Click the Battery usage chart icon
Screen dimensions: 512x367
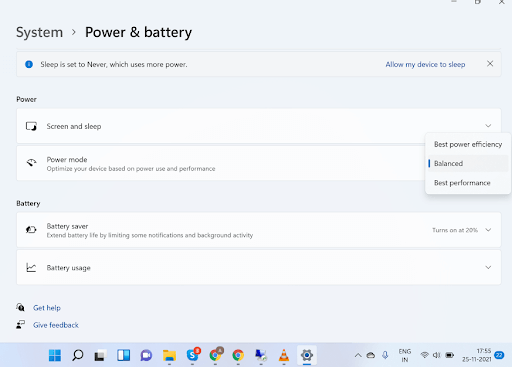point(31,267)
